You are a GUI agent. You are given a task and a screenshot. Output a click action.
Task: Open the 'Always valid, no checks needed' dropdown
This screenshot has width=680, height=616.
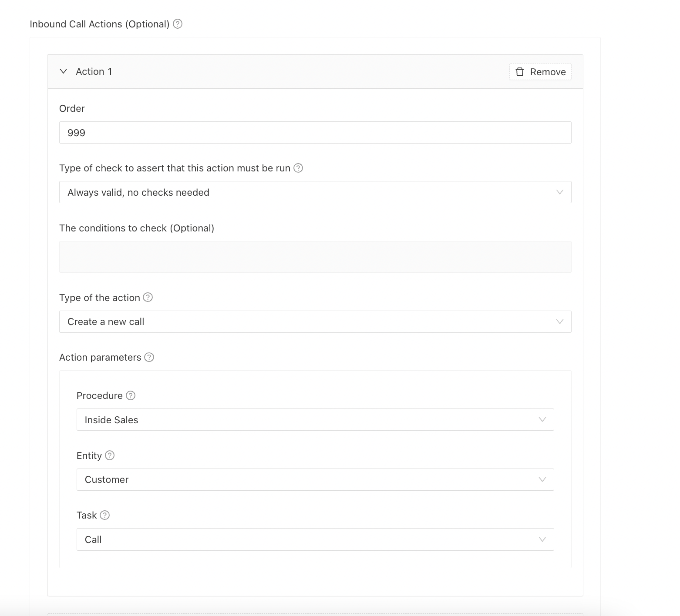coord(315,192)
